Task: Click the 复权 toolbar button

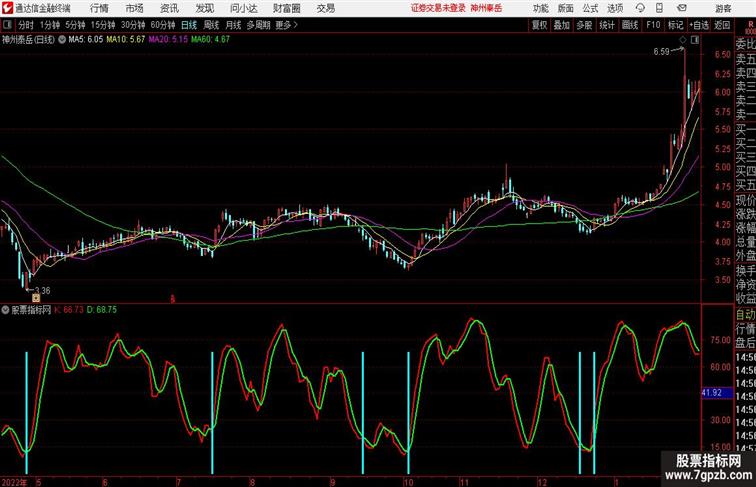Action: 539,25
